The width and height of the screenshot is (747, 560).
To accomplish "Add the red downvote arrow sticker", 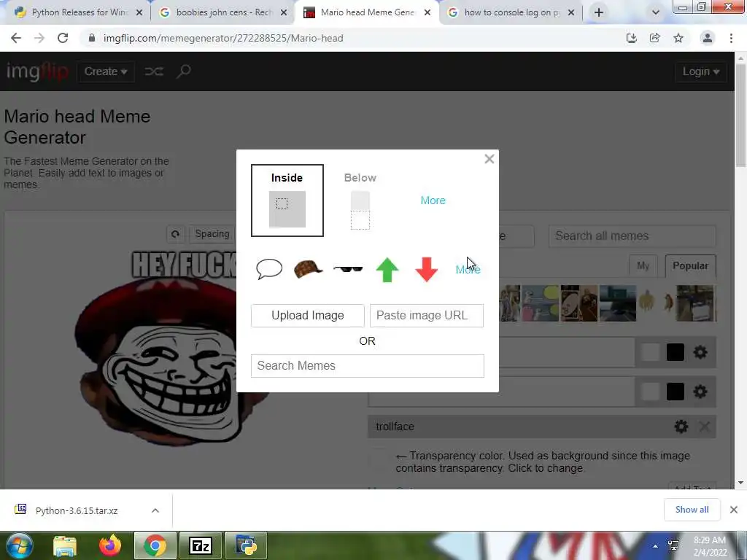I will 426,270.
